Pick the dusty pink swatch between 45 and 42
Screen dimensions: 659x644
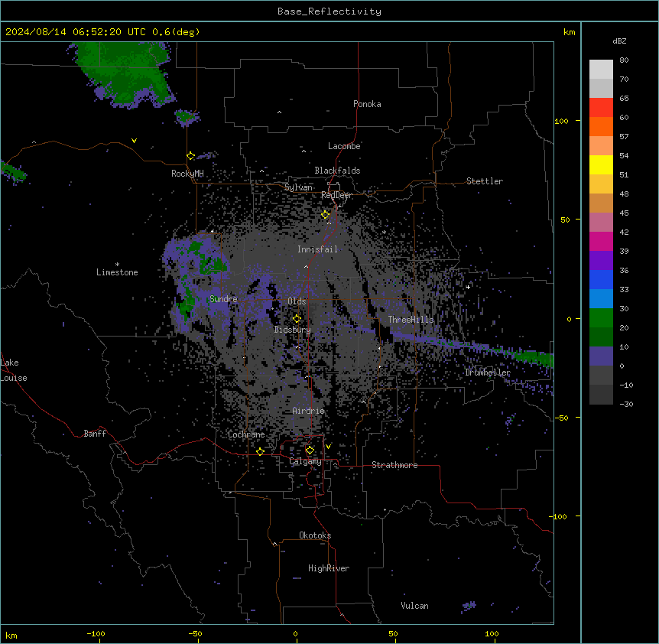point(601,223)
